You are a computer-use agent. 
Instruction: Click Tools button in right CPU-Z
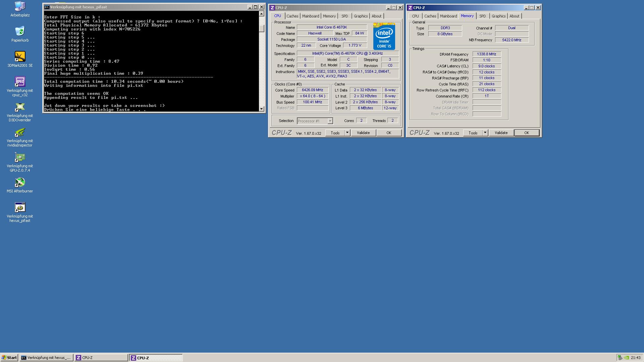pos(473,133)
